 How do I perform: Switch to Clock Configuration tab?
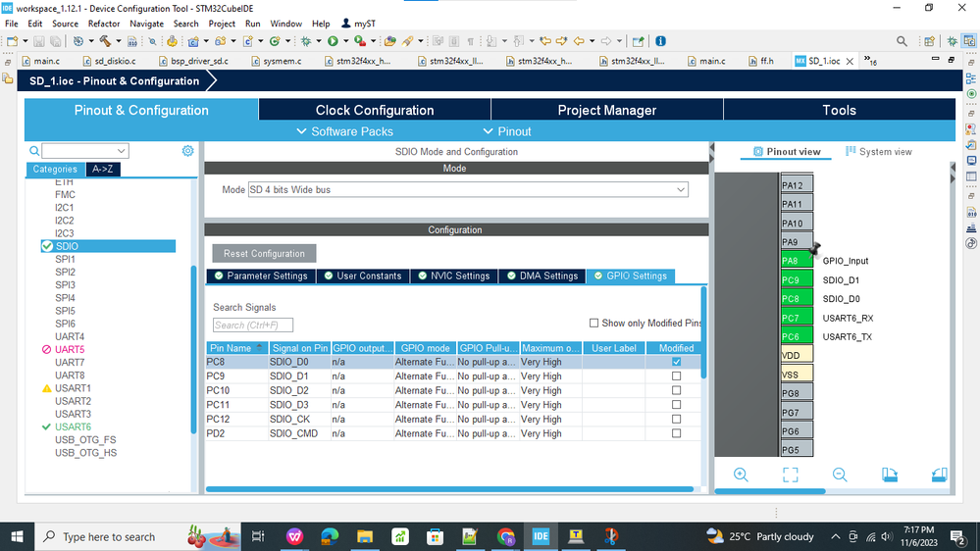pyautogui.click(x=375, y=110)
